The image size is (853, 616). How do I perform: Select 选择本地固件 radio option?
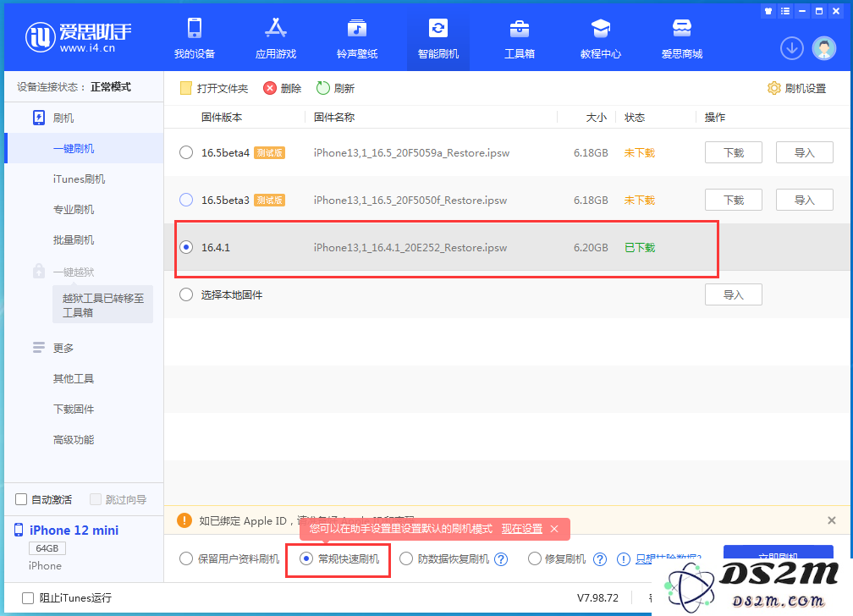pos(186,294)
